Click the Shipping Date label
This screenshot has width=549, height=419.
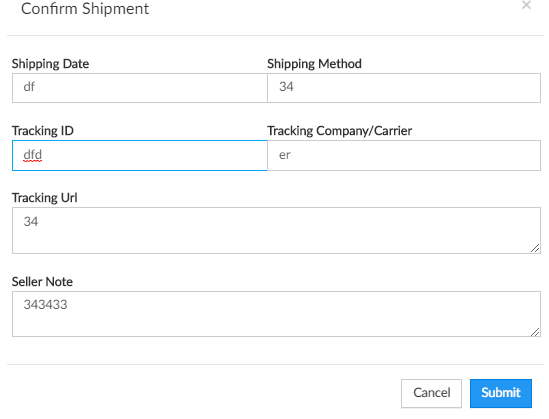tap(50, 64)
